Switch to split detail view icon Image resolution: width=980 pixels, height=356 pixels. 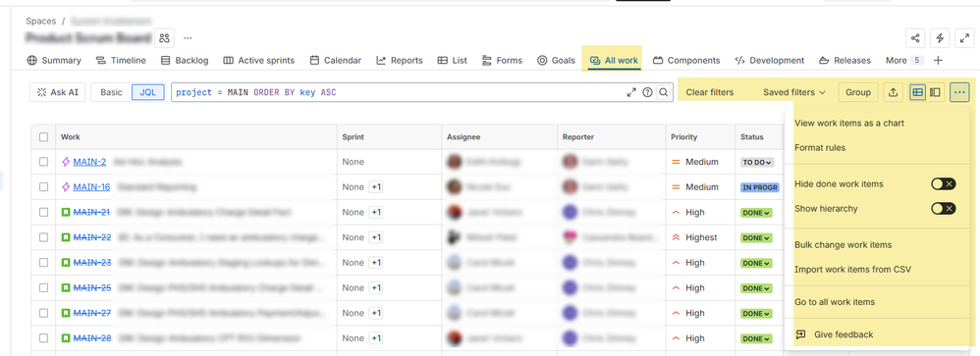pyautogui.click(x=935, y=92)
